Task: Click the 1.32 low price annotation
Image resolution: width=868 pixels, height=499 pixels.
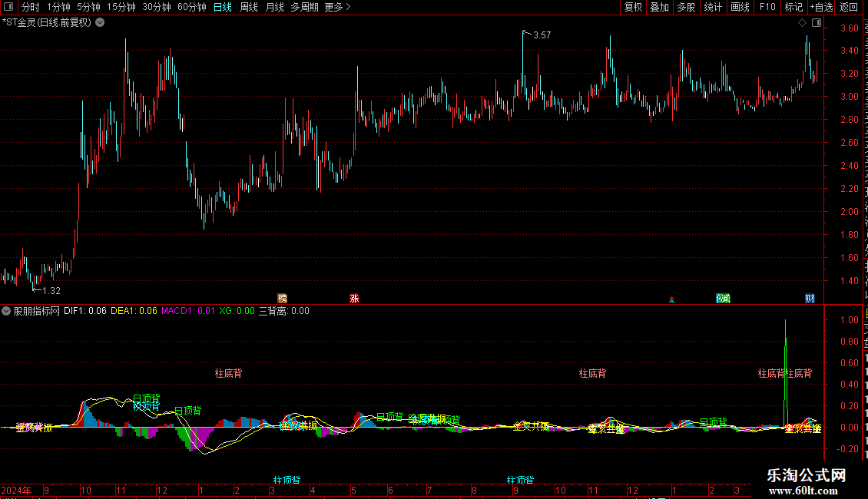Action: [x=51, y=291]
